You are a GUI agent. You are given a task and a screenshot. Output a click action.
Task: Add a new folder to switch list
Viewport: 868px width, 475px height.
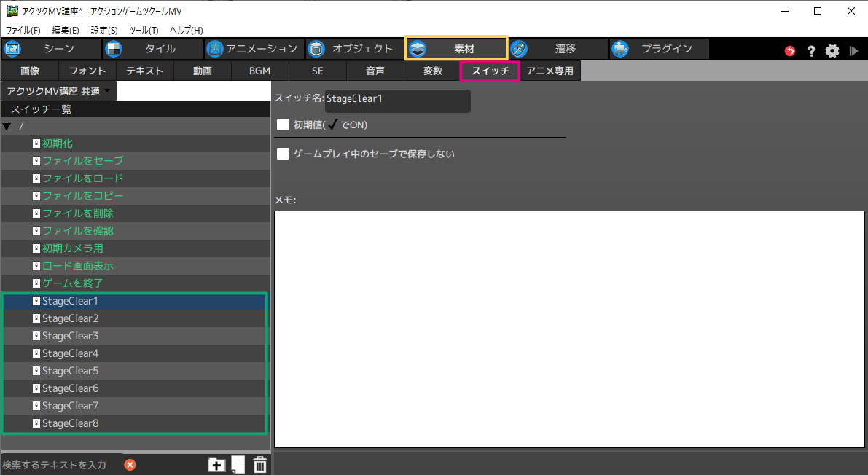click(x=216, y=465)
